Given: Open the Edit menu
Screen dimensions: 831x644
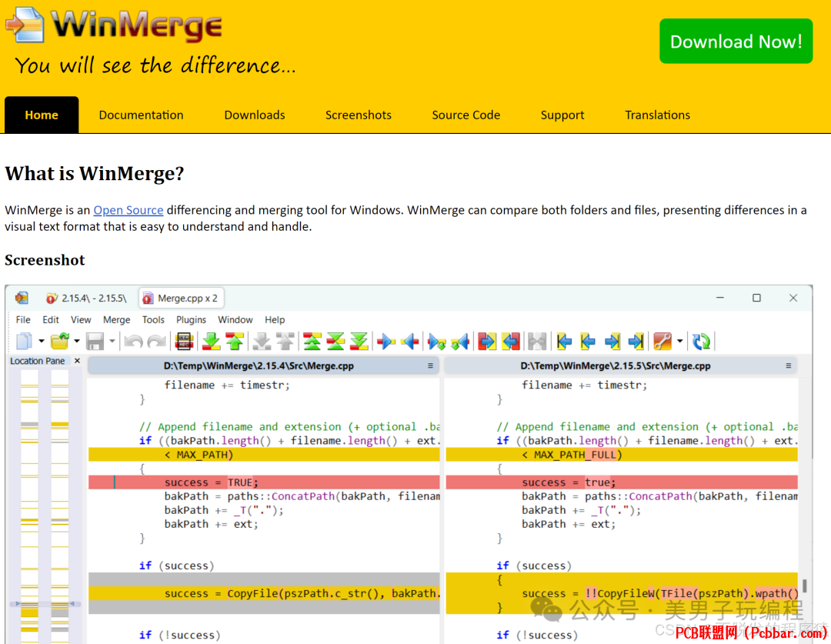Looking at the screenshot, I should (51, 319).
